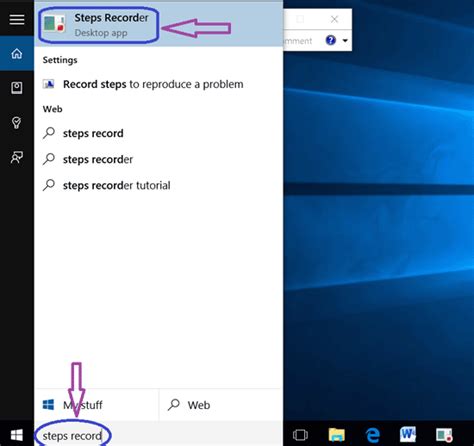Open the Feedback icon in sidebar
474x446 pixels.
[17, 157]
